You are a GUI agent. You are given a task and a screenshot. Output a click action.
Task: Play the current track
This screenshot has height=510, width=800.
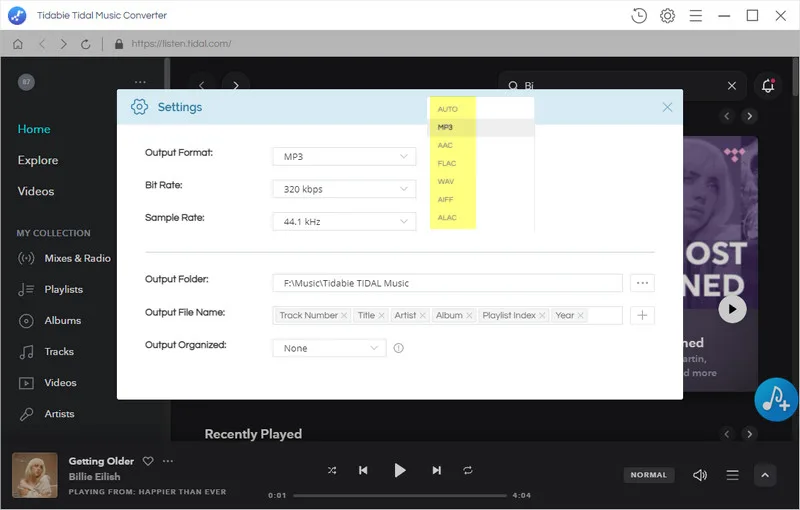point(400,470)
